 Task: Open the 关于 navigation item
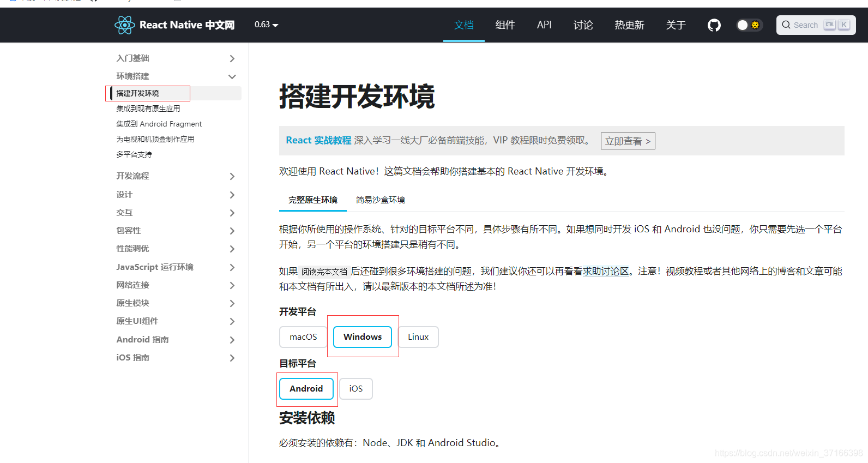click(x=676, y=25)
